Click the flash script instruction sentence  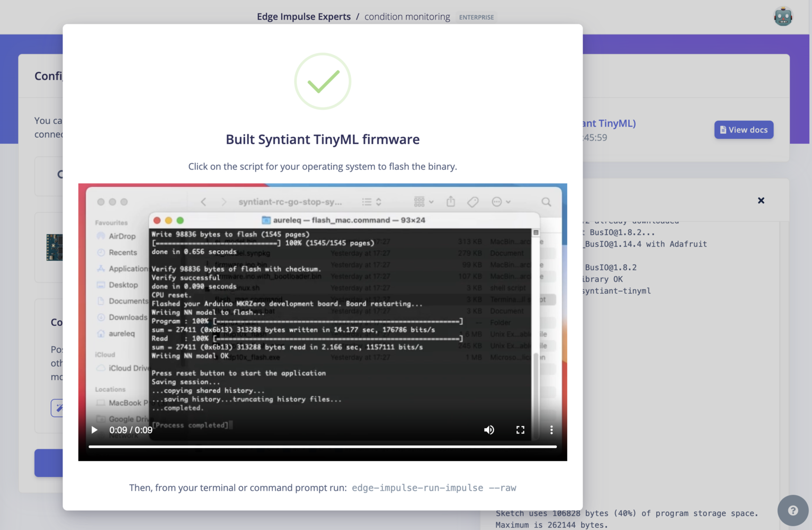pyautogui.click(x=323, y=166)
